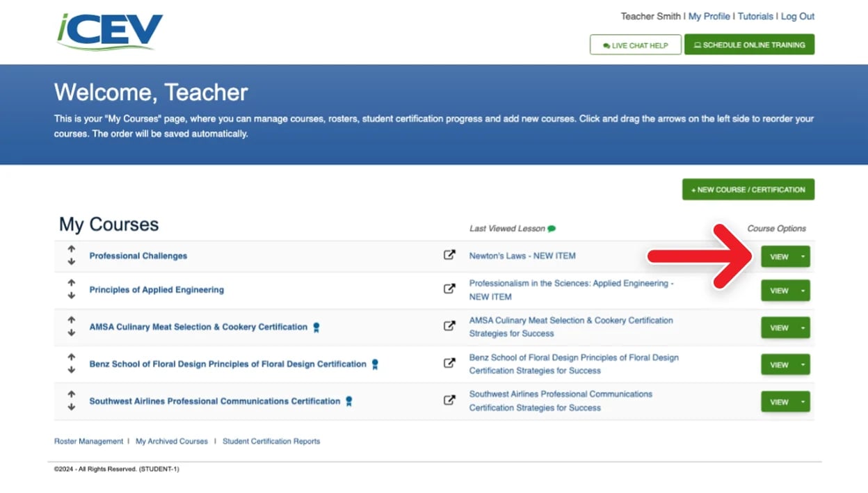
Task: Click the Course Options column header
Action: [x=777, y=228]
